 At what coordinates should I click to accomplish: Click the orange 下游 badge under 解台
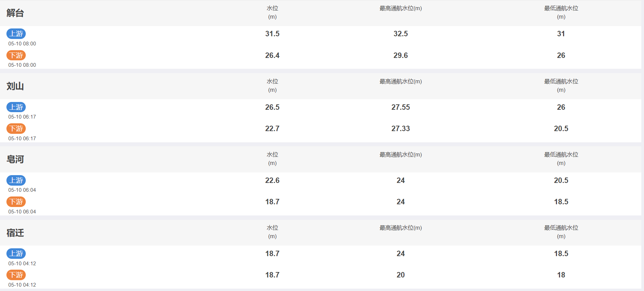[x=16, y=55]
